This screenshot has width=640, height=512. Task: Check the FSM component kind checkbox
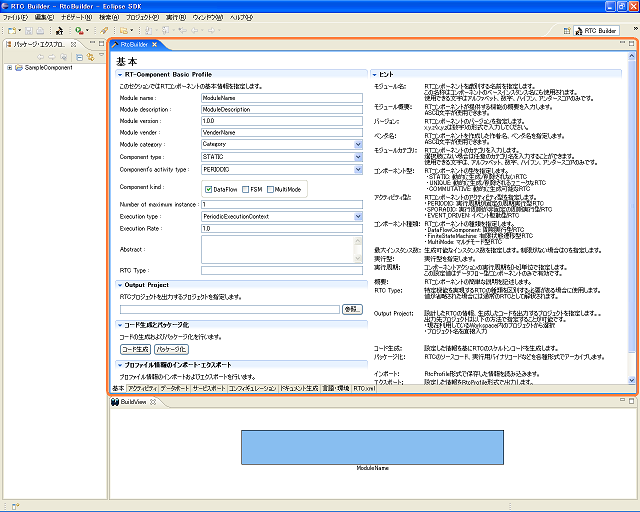(x=245, y=189)
